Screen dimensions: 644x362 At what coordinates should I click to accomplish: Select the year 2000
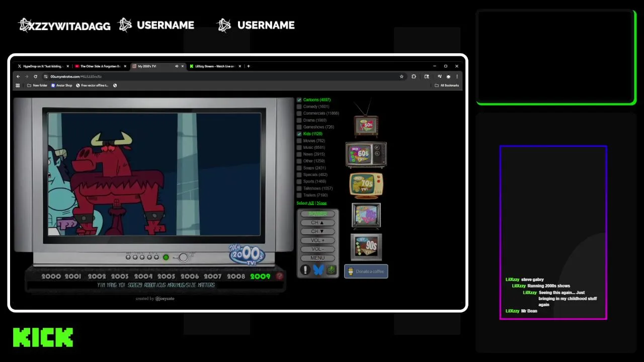point(51,276)
